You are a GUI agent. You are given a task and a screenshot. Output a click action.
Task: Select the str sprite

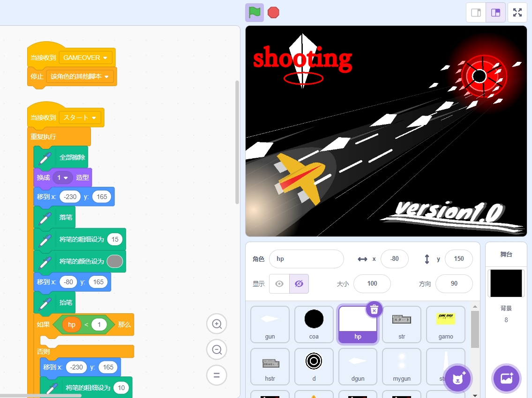(402, 324)
